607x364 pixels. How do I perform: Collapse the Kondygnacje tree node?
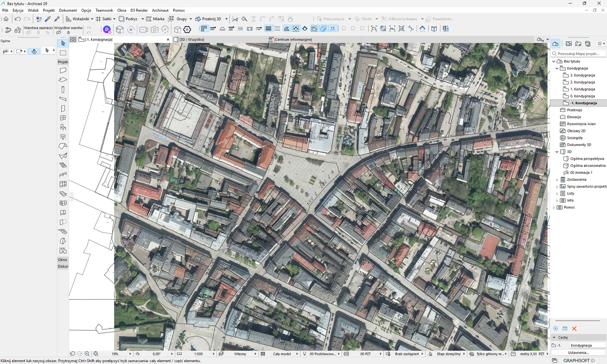557,68
